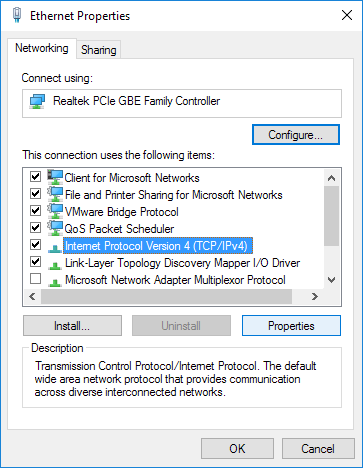This screenshot has height=468, width=363.
Task: Click the Link-Layer Topology Discovery Mapper icon
Action: tap(55, 265)
